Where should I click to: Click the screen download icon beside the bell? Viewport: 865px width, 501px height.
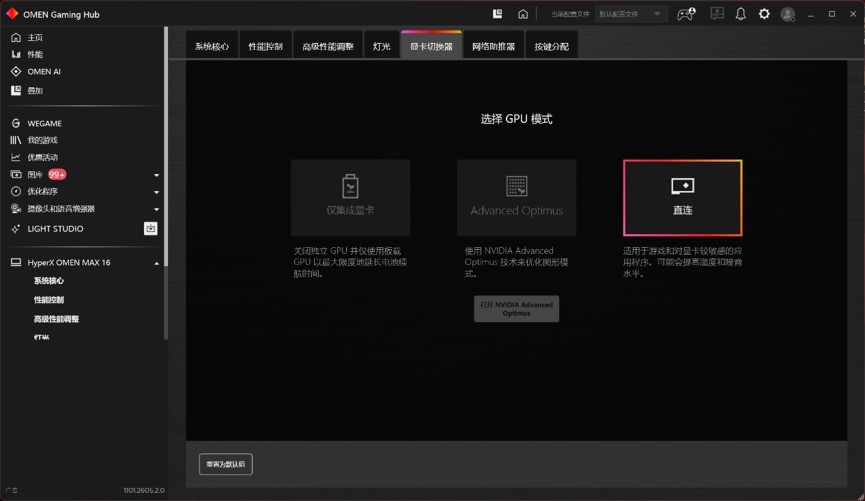717,14
